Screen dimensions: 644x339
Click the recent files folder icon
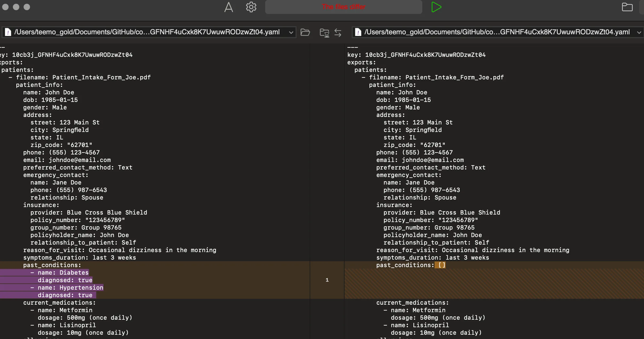324,33
